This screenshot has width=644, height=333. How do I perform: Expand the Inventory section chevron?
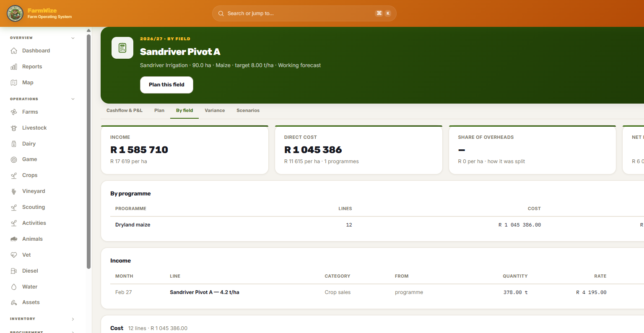tap(73, 319)
